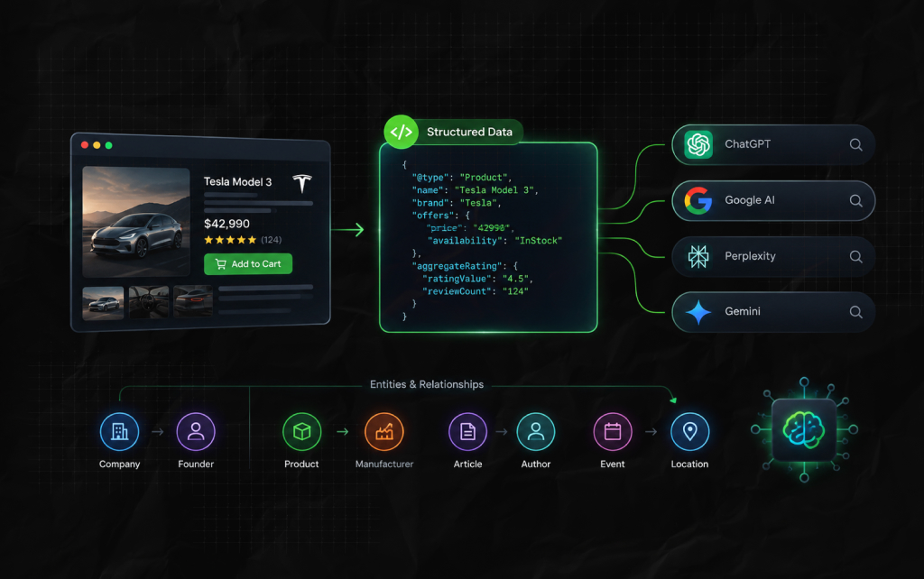Click the Location label text
Viewport: 924px width, 579px height.
tap(689, 464)
